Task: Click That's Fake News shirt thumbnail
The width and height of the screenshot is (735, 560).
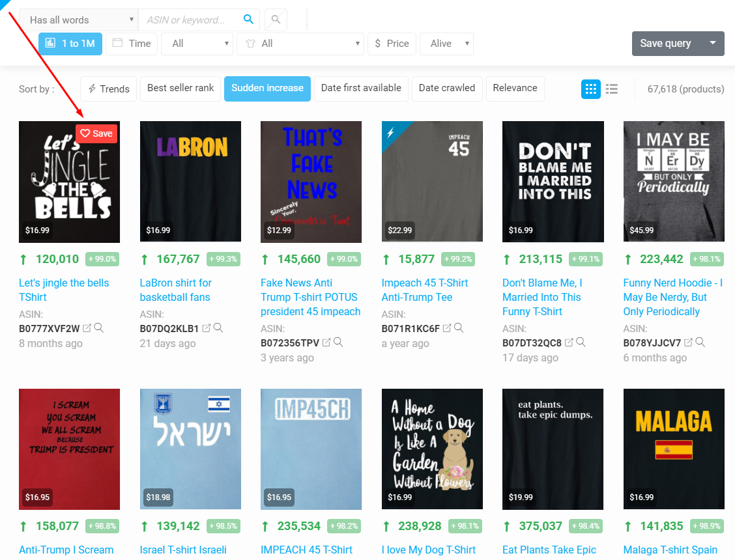Action: pyautogui.click(x=311, y=182)
